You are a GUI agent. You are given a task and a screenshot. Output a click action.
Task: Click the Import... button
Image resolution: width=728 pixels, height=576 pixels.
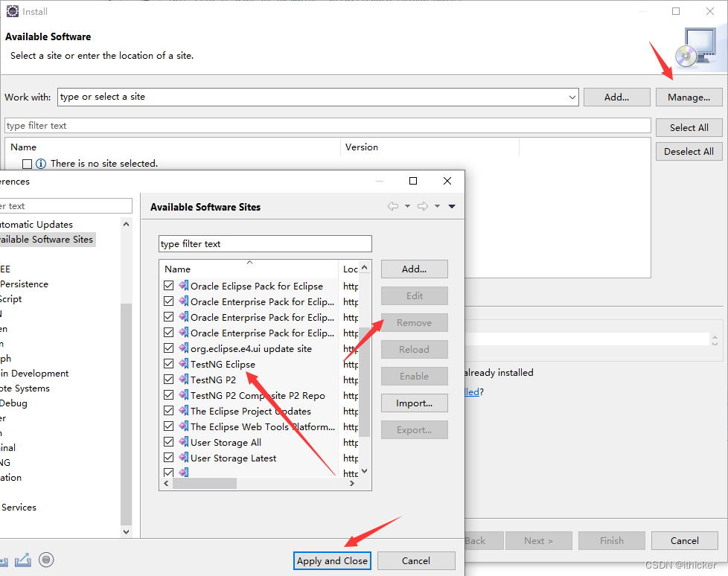pyautogui.click(x=414, y=403)
